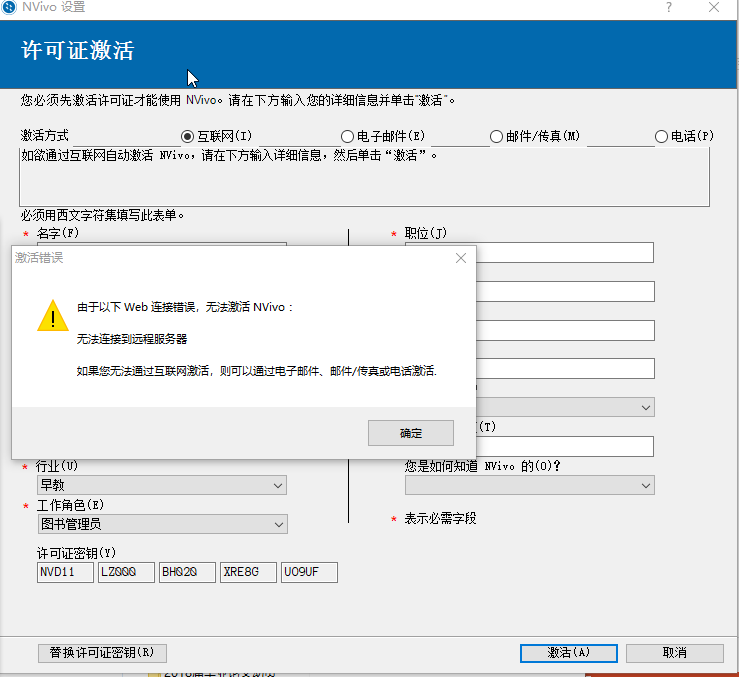Select the 电子邮件(E) activation method

click(x=347, y=137)
